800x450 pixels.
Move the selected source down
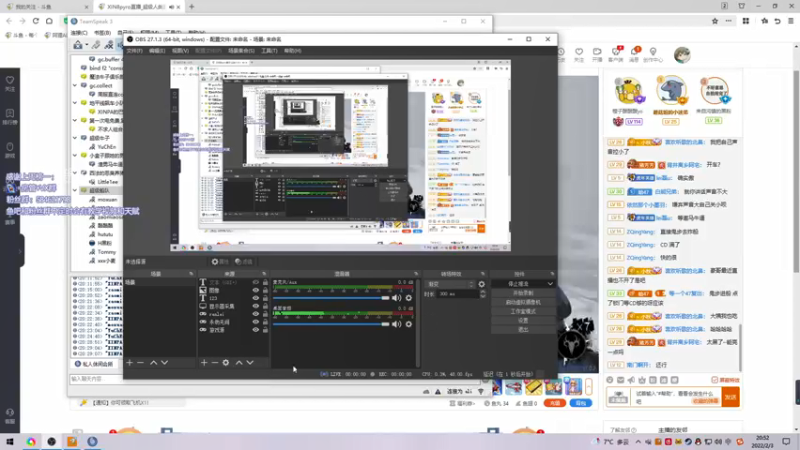pos(250,362)
